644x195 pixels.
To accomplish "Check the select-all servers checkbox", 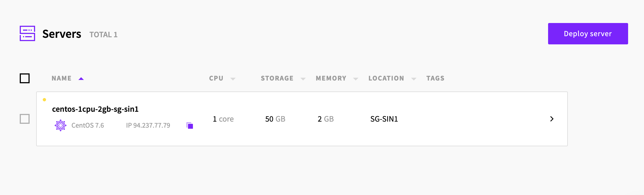I will tap(25, 79).
